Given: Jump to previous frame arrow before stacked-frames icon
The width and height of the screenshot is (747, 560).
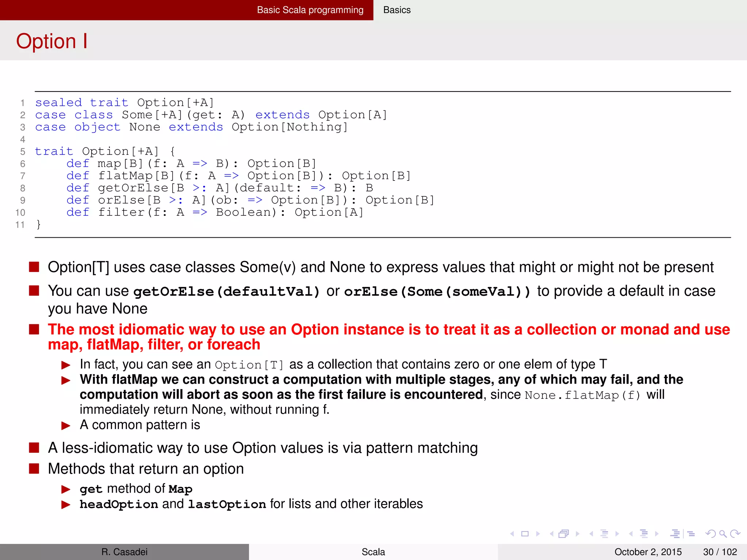Looking at the screenshot, I should [551, 534].
